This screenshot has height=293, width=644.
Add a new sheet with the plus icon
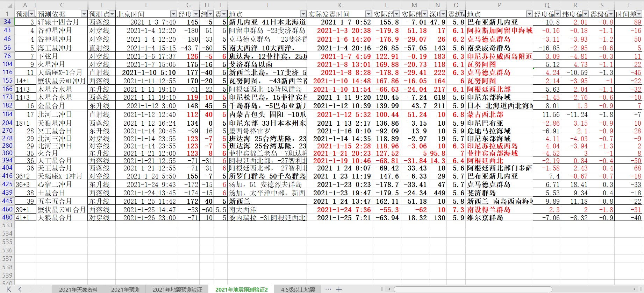click(339, 289)
